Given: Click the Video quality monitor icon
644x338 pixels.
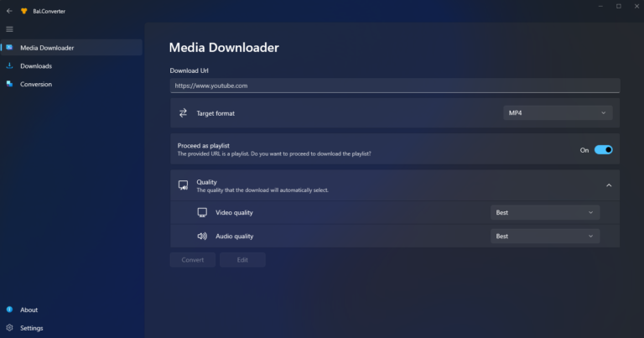Looking at the screenshot, I should coord(202,212).
